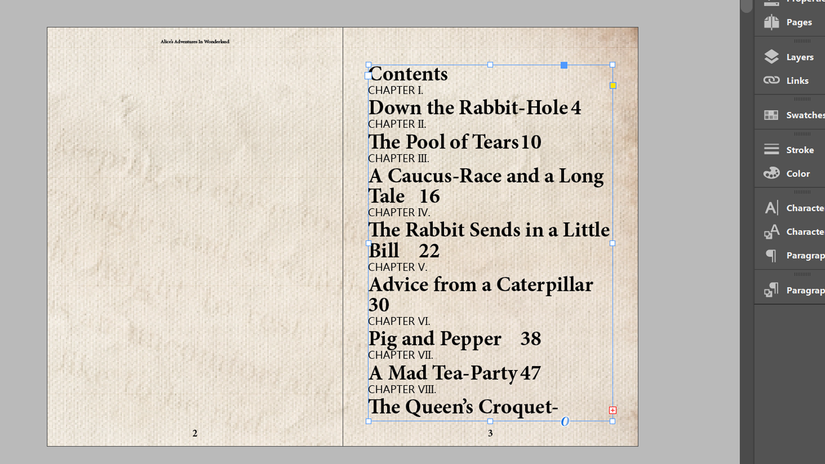The image size is (825, 464).
Task: Click the yellow anchored-object control square
Action: click(x=613, y=85)
